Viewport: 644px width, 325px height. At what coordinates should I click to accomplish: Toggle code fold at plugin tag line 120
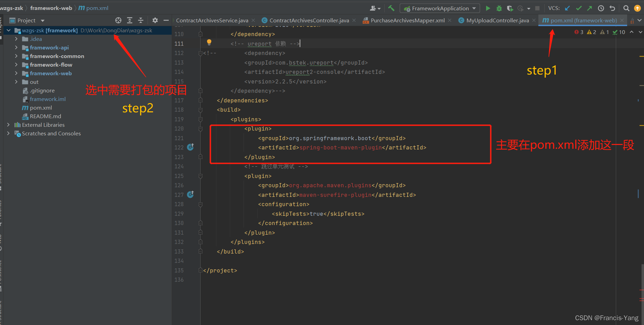click(x=200, y=129)
